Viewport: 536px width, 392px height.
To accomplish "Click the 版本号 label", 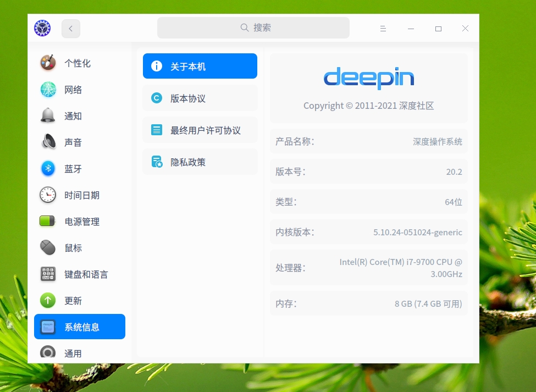I will click(x=291, y=172).
